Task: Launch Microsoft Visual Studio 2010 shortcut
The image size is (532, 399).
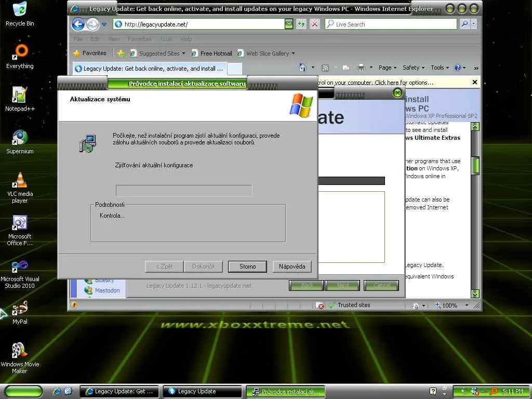Action: 20,273
